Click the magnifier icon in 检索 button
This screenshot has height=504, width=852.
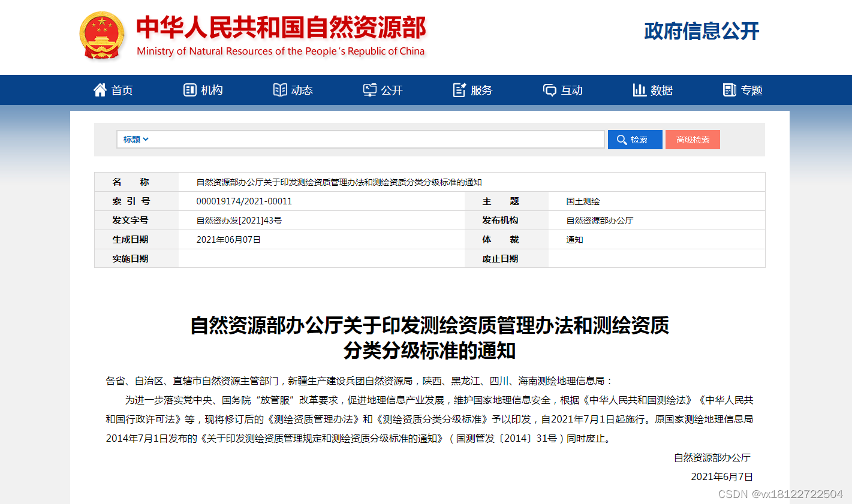point(622,140)
